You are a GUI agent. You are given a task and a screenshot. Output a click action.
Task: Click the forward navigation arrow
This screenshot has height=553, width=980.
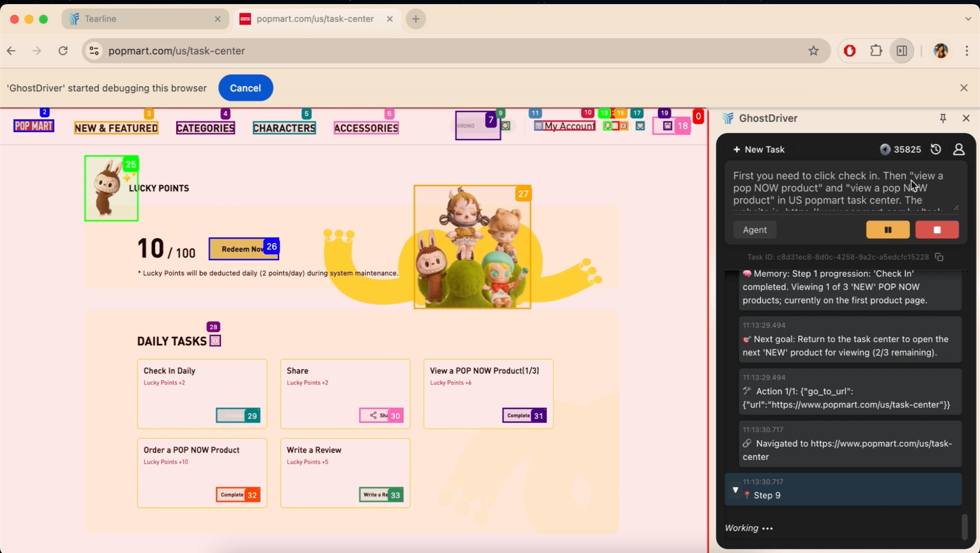[x=36, y=51]
